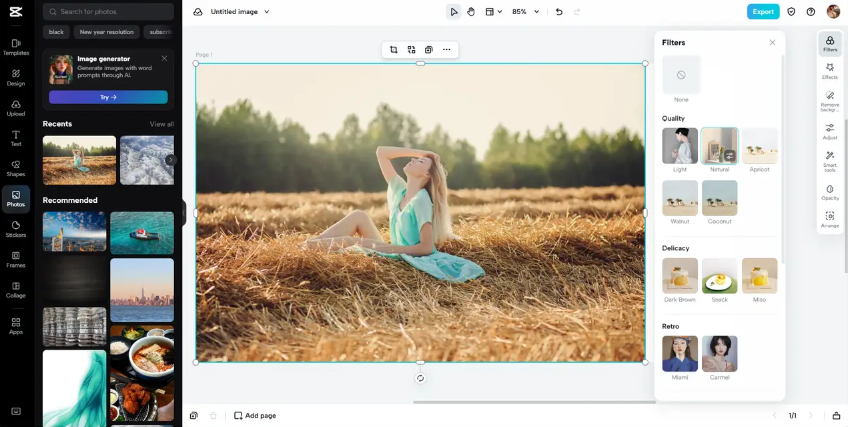The image size is (848, 427).
Task: Apply the Dark Brown filter
Action: (x=680, y=276)
